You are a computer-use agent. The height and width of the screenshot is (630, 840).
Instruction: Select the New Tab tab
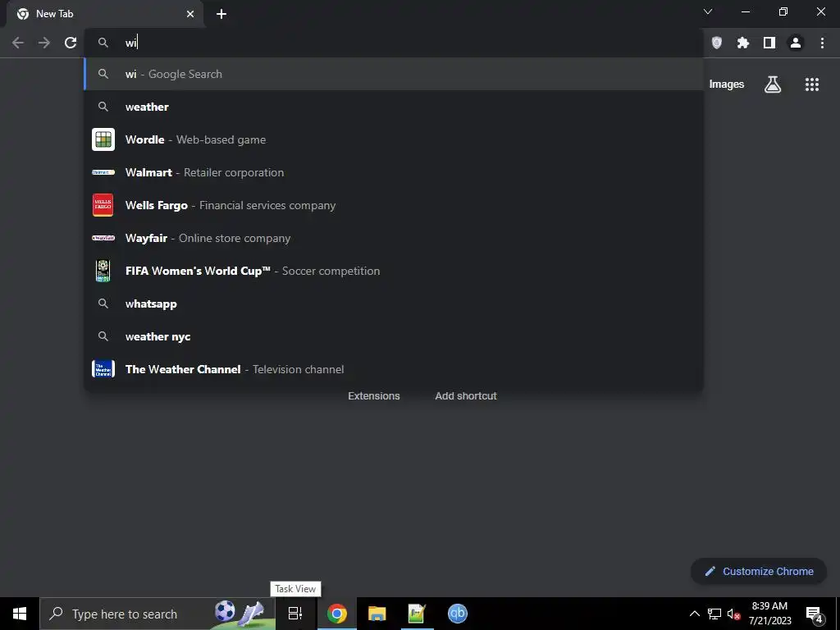[x=104, y=14]
